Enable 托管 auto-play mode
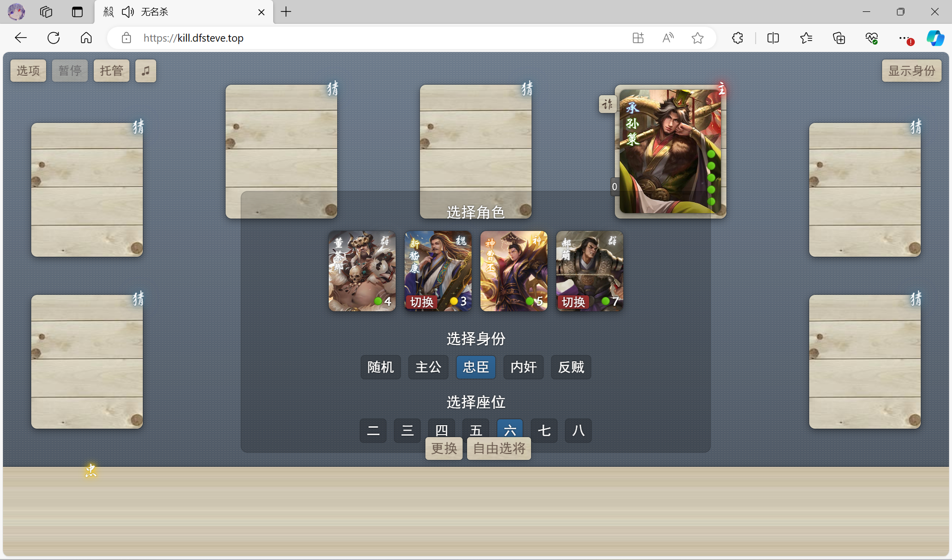Viewport: 952px width, 560px height. pyautogui.click(x=112, y=71)
